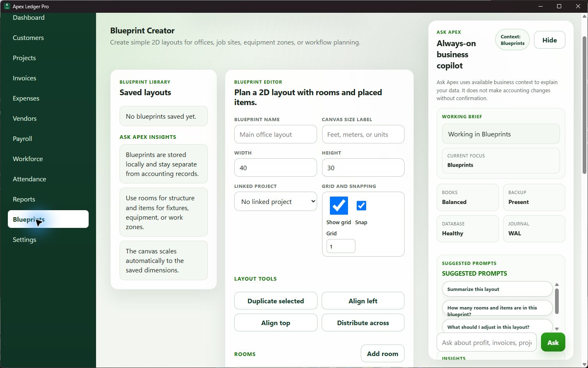This screenshot has height=368, width=588.
Task: Click suggested prompts scroll up arrow
Action: click(557, 285)
